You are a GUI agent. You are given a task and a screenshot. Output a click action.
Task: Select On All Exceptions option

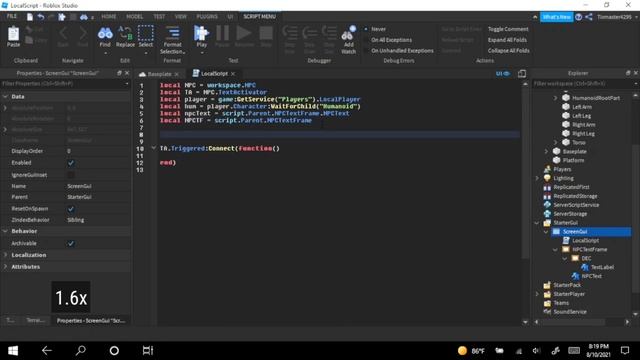[x=388, y=40]
